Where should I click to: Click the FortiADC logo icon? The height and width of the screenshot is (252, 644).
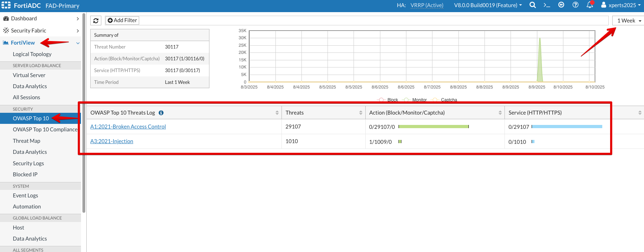click(6, 5)
